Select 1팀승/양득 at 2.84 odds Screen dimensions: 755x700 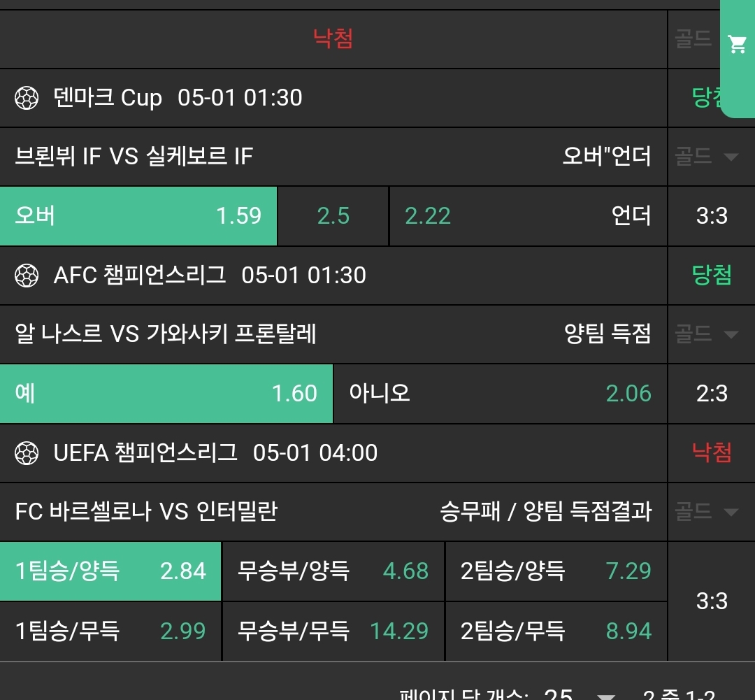tap(110, 571)
